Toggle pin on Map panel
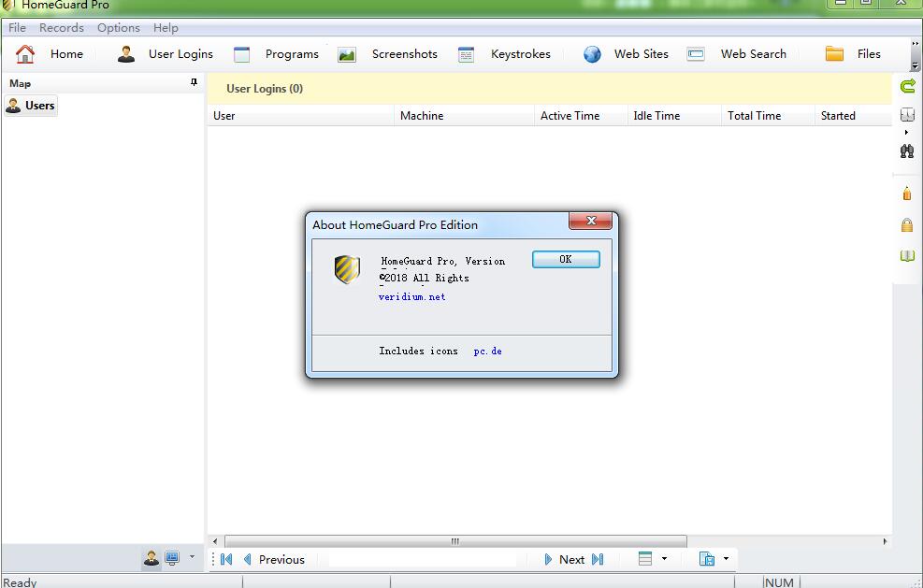Screen dimensions: 923x588 (194, 82)
